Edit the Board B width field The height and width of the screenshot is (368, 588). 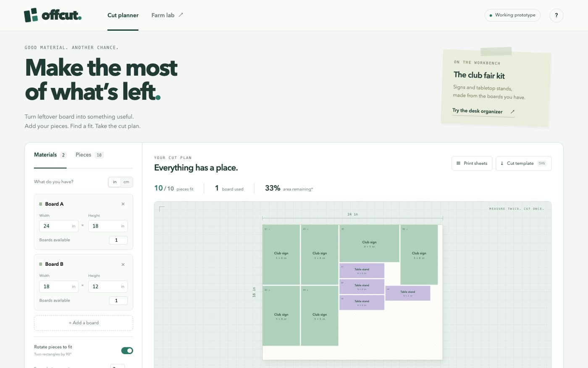click(x=59, y=286)
